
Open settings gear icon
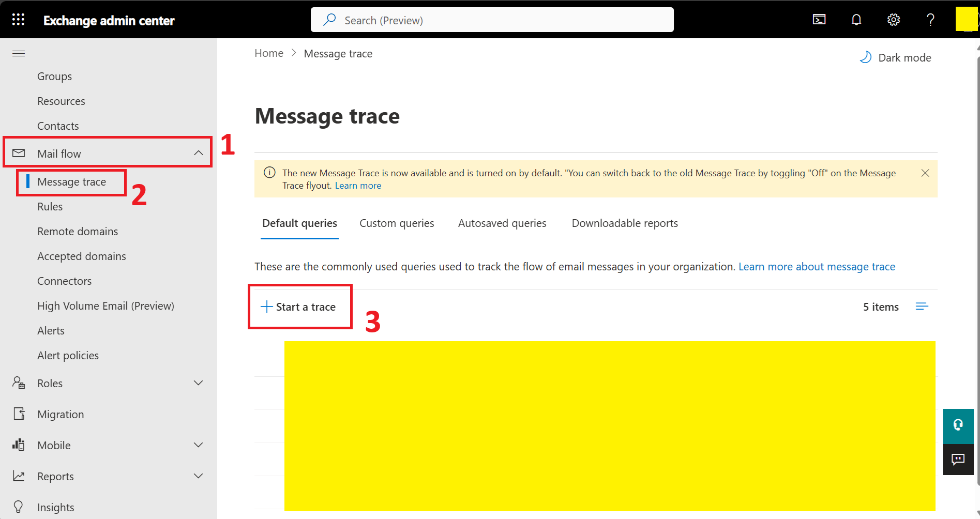click(x=894, y=20)
